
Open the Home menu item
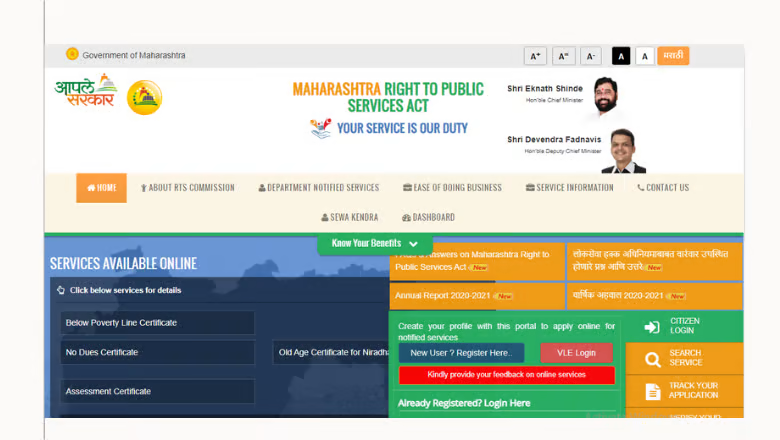click(x=101, y=188)
